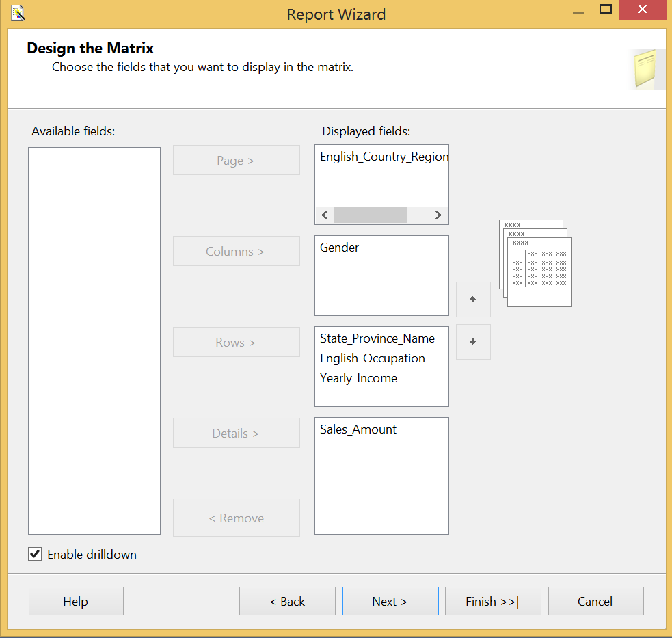Viewport: 672px width, 638px height.
Task: Click the move up arrow button
Action: [473, 300]
